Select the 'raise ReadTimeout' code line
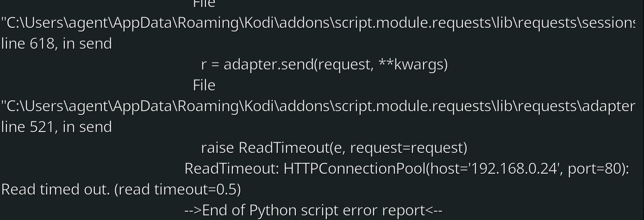644x220 pixels. coord(334,148)
